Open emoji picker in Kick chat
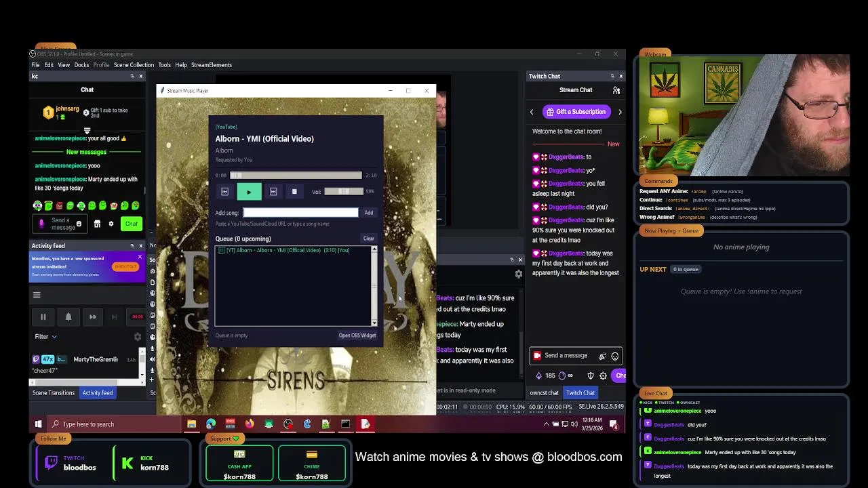This screenshot has height=488, width=868. click(x=79, y=224)
